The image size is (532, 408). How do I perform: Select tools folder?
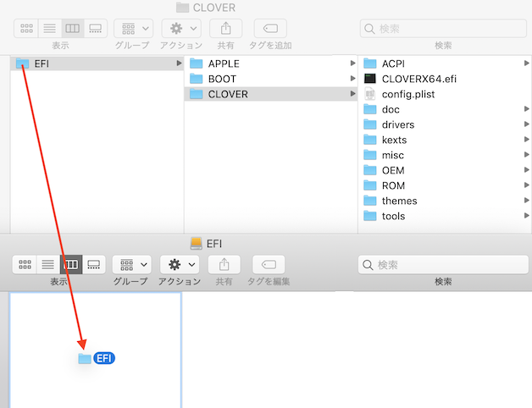coord(445,216)
